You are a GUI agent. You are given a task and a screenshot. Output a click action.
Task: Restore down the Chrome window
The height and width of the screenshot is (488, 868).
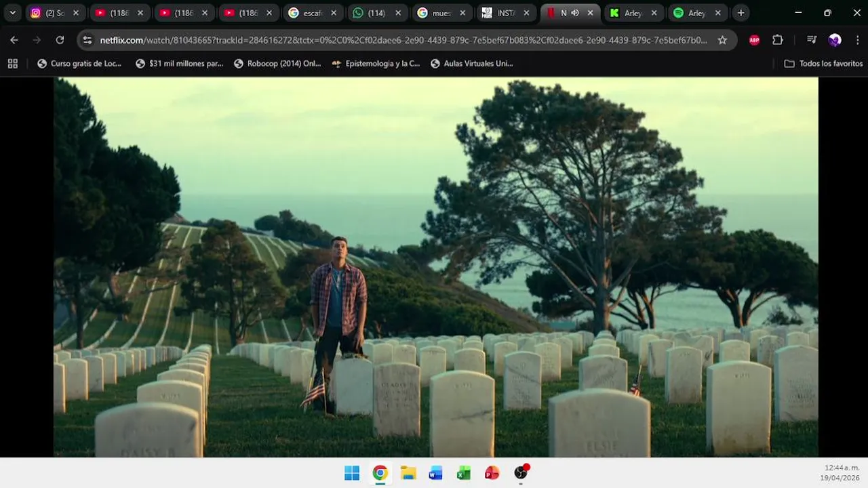(x=827, y=13)
